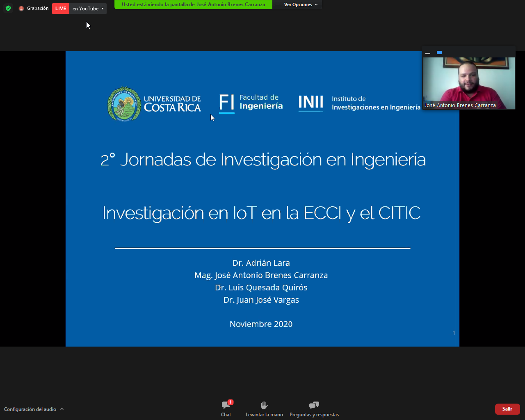525x420 pixels.
Task: Click the red LIVE badge
Action: click(61, 9)
